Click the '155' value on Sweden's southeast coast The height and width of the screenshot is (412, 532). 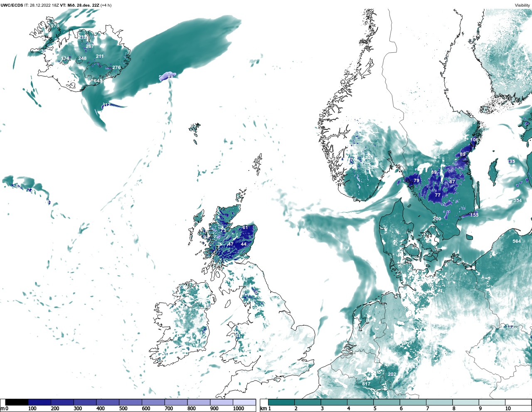coord(474,215)
